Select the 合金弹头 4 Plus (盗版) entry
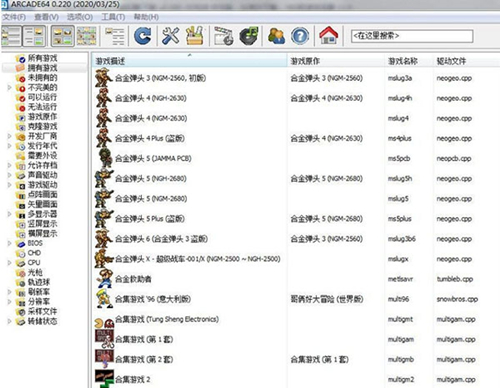 point(150,138)
